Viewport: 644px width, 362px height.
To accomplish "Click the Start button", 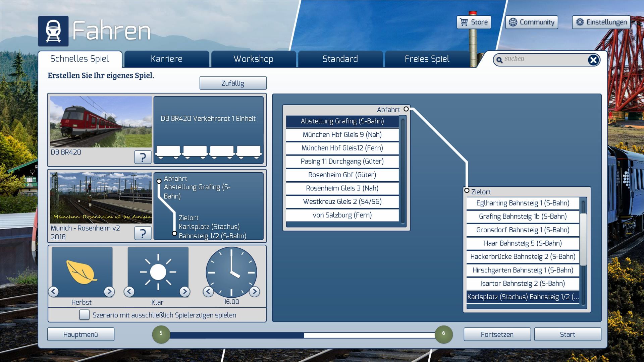I will (x=567, y=334).
